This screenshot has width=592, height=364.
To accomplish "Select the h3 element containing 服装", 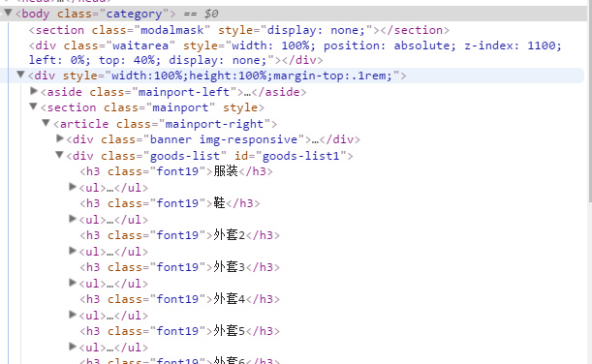I will point(176,171).
